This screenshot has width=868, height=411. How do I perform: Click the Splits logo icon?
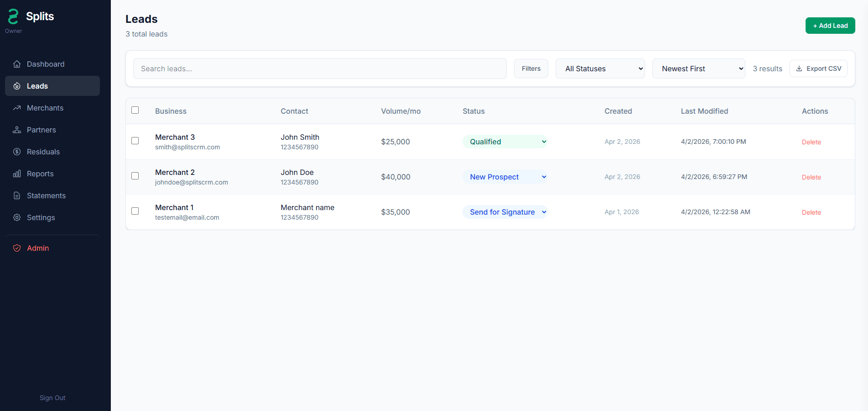point(14,16)
